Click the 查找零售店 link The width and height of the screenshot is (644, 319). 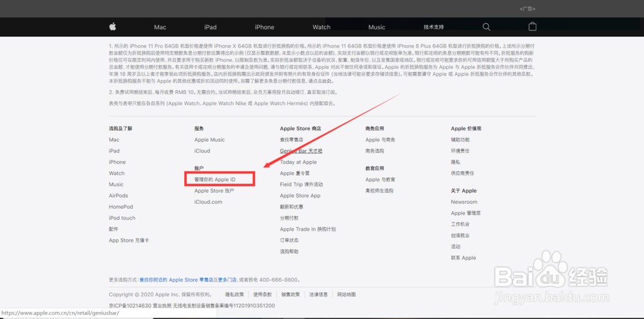pyautogui.click(x=292, y=140)
